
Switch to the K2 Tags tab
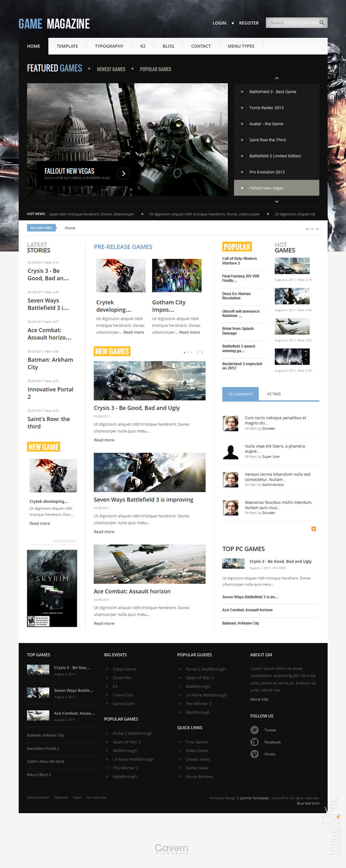click(274, 394)
